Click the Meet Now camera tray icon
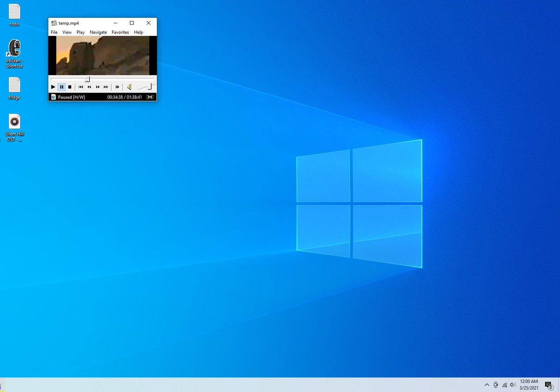 [x=496, y=385]
